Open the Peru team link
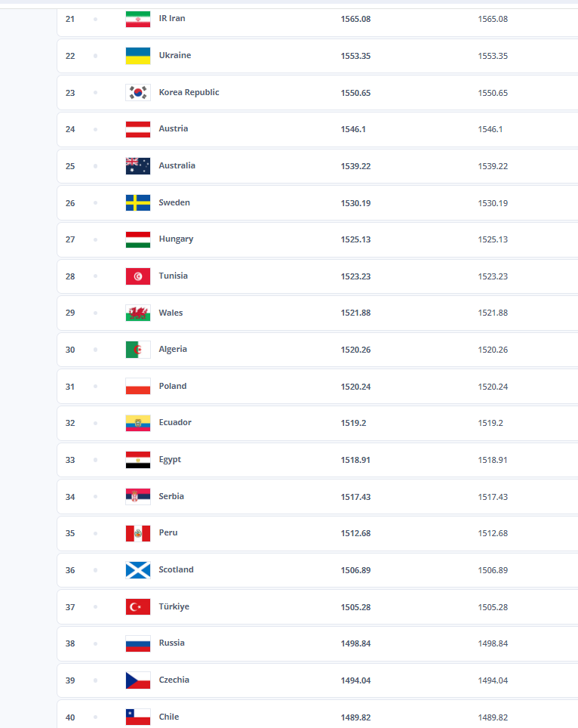Image resolution: width=578 pixels, height=728 pixels. 168,533
